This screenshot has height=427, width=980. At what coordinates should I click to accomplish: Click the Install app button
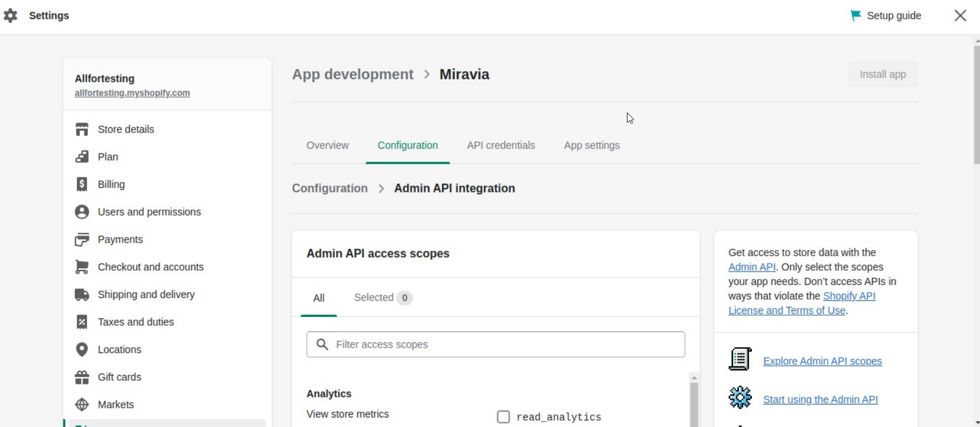pos(883,75)
